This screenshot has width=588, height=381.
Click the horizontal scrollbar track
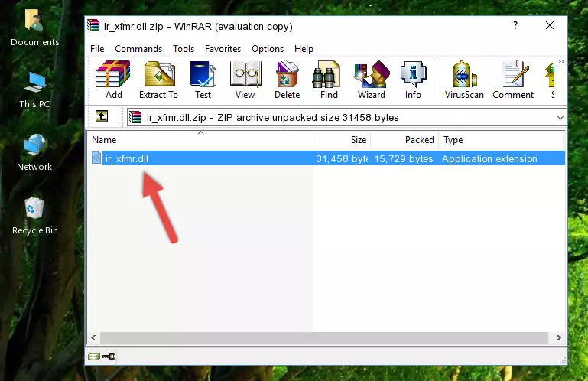(324, 337)
